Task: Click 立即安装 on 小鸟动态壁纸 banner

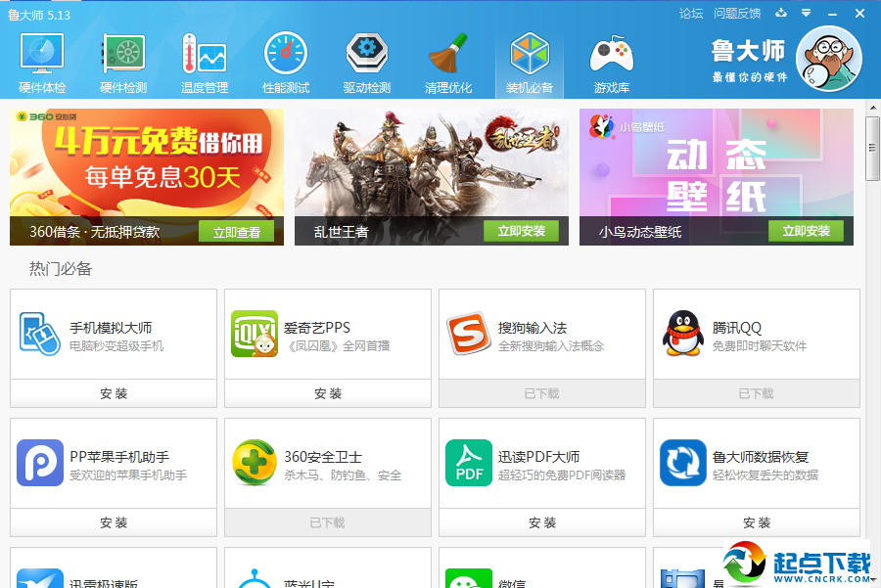Action: [807, 231]
